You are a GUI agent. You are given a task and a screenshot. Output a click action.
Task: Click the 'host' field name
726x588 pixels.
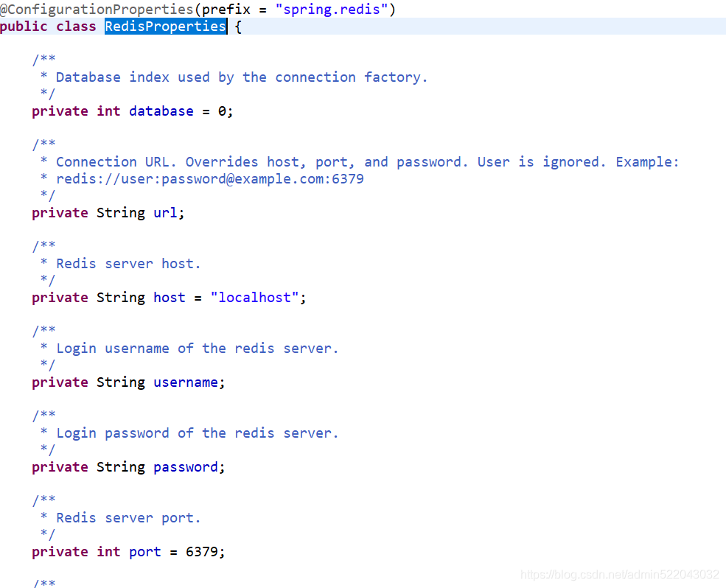tap(170, 297)
